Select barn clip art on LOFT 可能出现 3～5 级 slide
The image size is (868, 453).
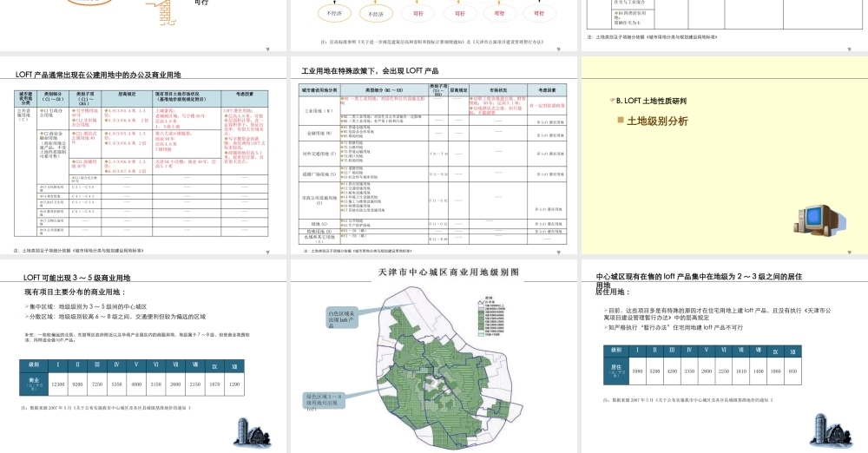coord(252,432)
